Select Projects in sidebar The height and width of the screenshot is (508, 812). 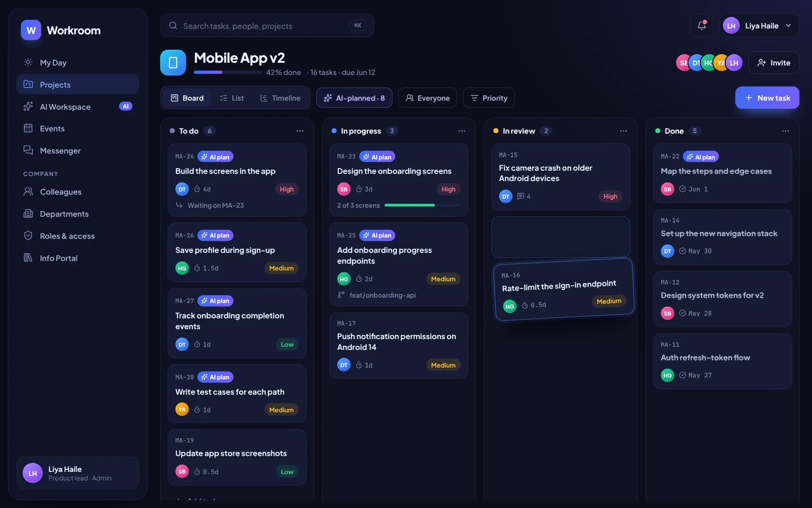click(x=78, y=84)
